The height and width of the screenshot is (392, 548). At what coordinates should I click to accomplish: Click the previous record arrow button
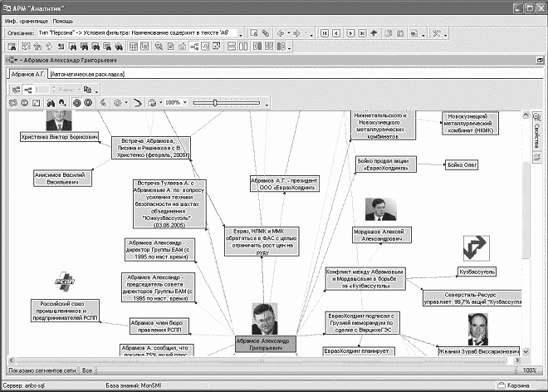pos(337,33)
